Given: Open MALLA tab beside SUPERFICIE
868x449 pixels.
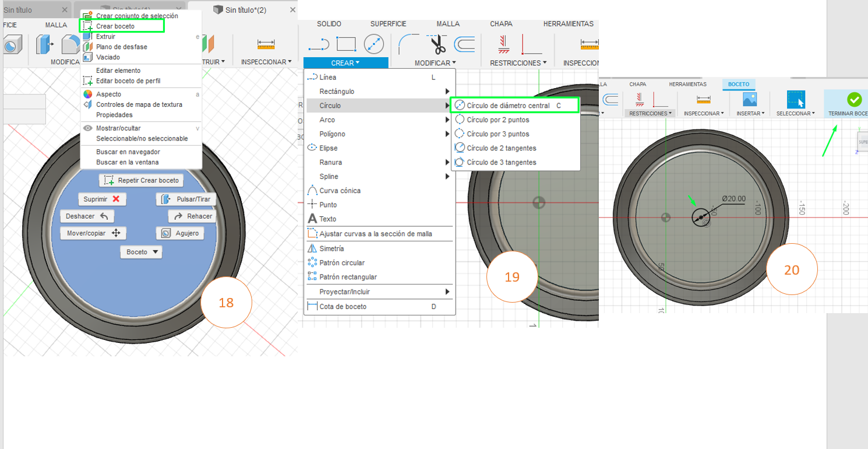Looking at the screenshot, I should pyautogui.click(x=448, y=24).
